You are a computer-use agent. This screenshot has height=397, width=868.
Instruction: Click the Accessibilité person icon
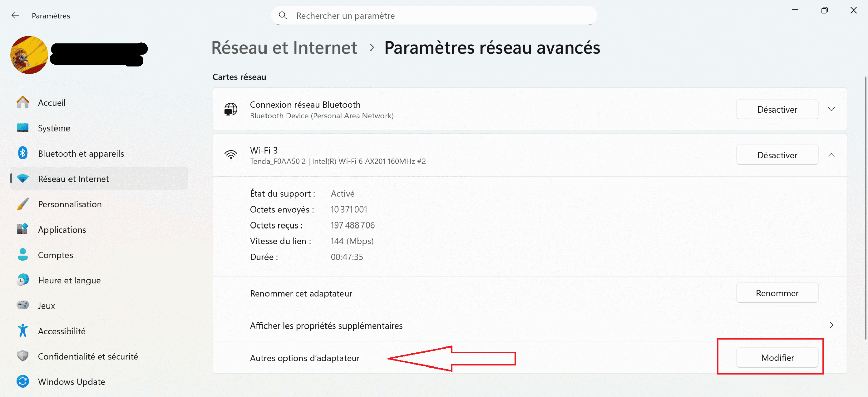[23, 331]
